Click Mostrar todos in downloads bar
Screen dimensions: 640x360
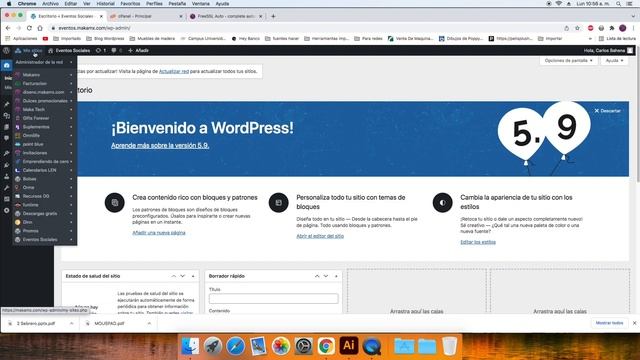pyautogui.click(x=609, y=323)
